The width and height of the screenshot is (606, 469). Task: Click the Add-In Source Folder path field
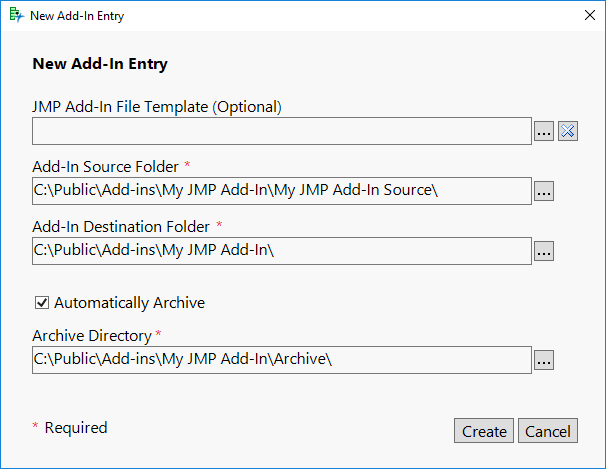tap(281, 191)
